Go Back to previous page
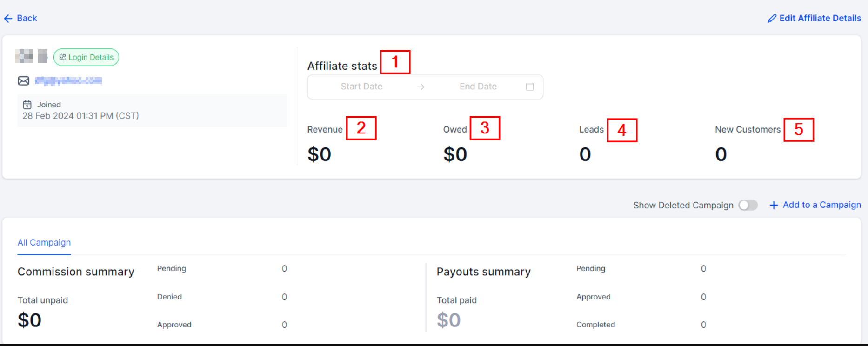The width and height of the screenshot is (868, 346). [x=27, y=18]
